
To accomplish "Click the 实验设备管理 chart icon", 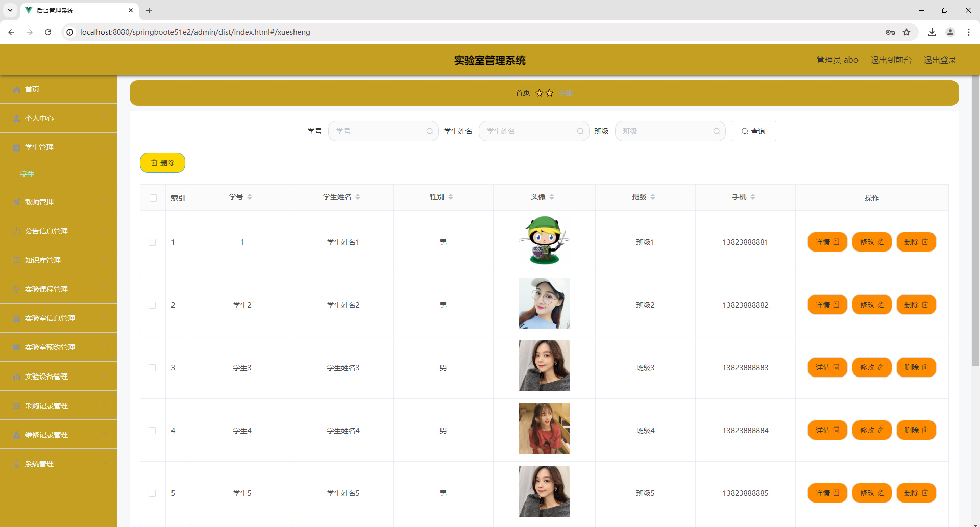I will click(17, 377).
